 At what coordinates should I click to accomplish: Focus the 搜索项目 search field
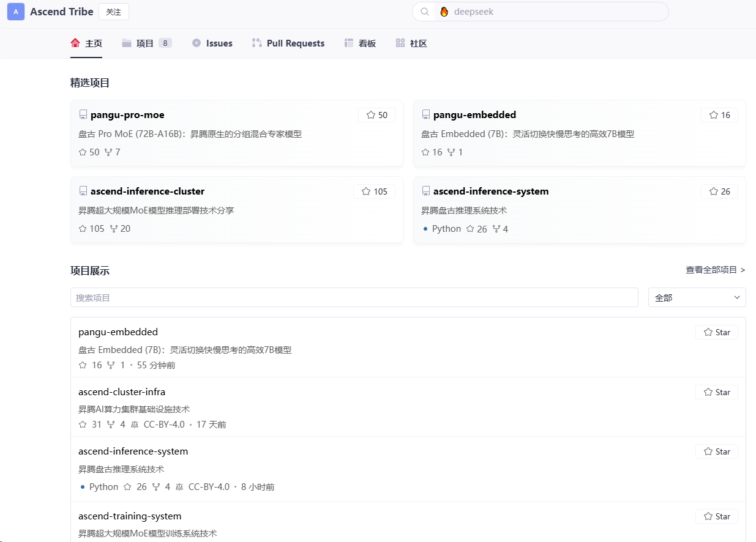(354, 297)
